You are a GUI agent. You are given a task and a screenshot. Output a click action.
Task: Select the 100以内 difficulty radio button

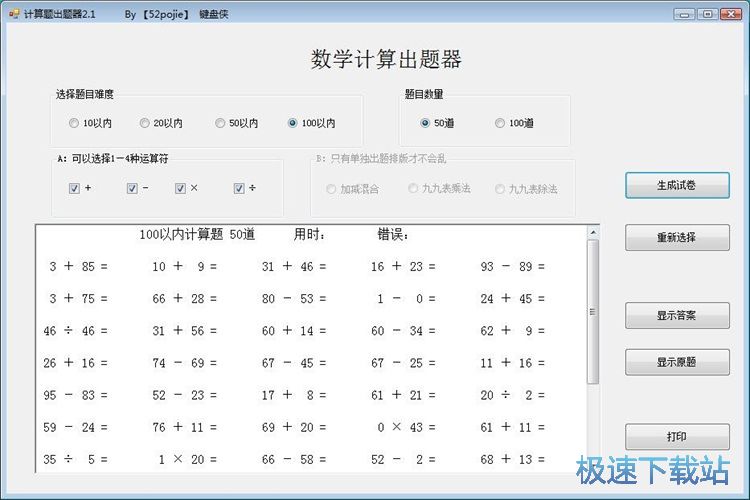(293, 124)
